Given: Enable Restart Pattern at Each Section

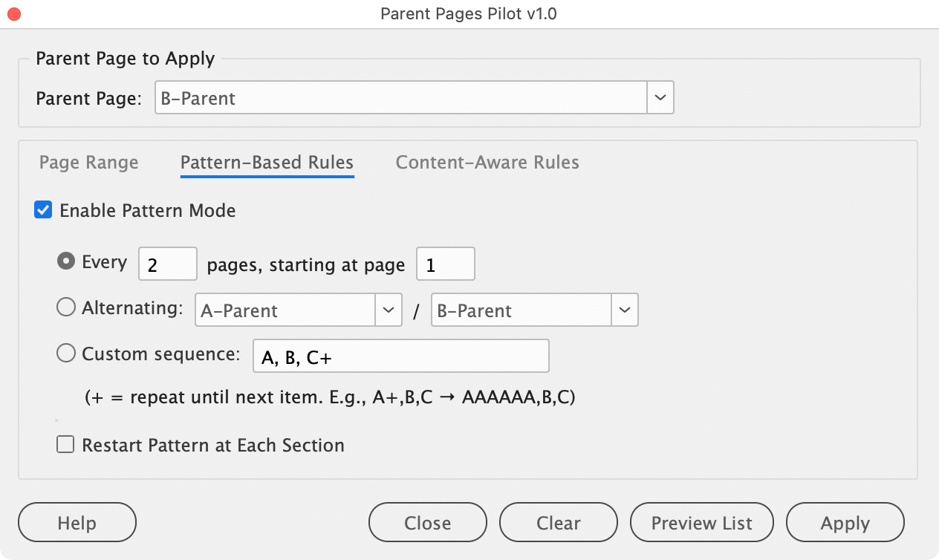Looking at the screenshot, I should pyautogui.click(x=66, y=445).
